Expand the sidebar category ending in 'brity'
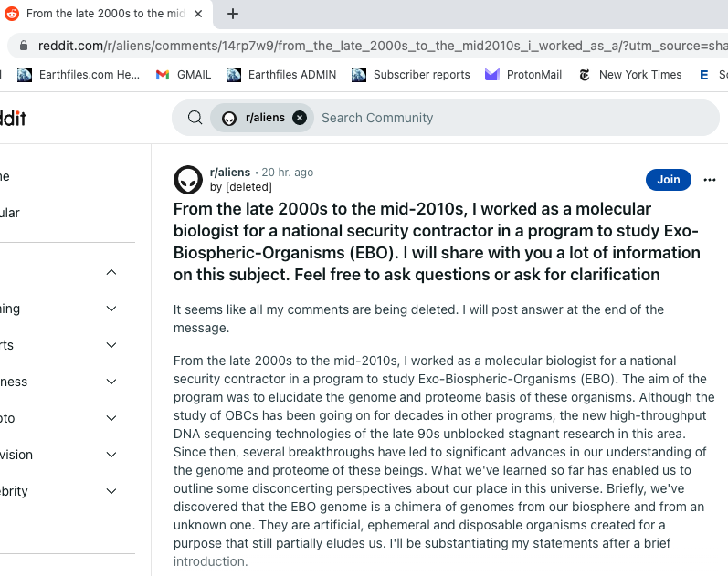Screen dimensions: 728x576 point(111,491)
